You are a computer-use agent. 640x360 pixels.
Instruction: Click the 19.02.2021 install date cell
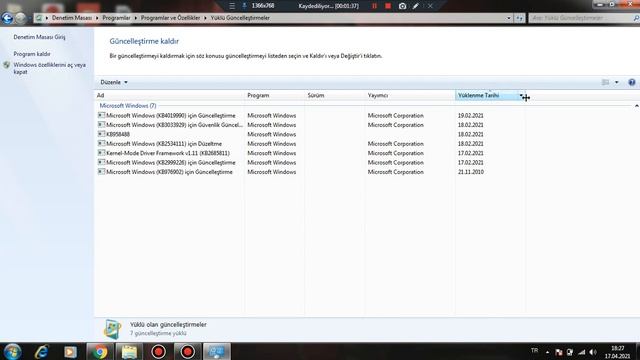coord(470,116)
